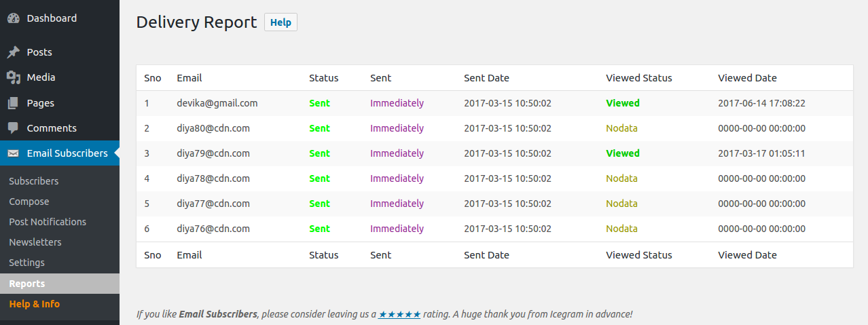Click the devika@gmail.com email cell
This screenshot has width=868, height=325.
[217, 103]
